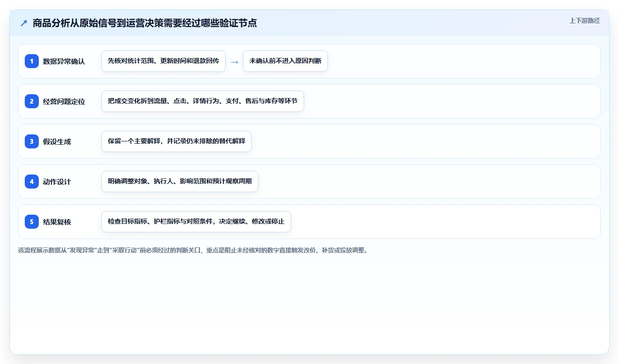Click the '先核对统计范围、更新时间和退款回传' chip
Viewport: 619px width, 364px height.
[164, 61]
